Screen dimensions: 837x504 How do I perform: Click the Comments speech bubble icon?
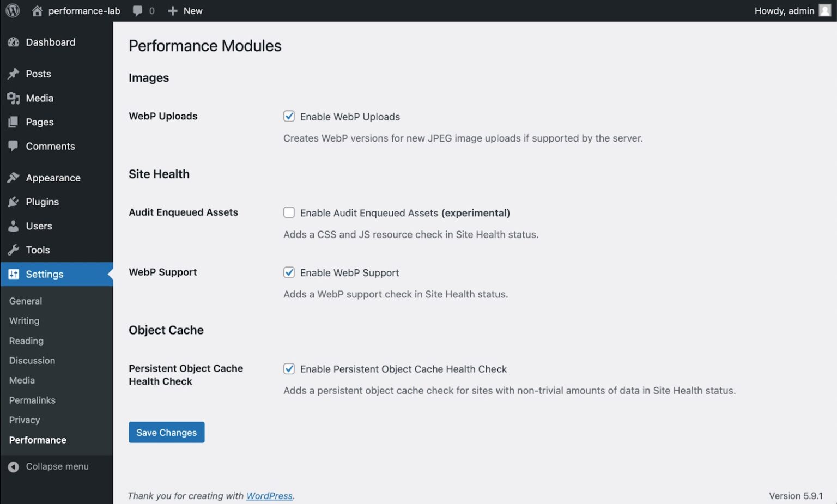pos(13,146)
